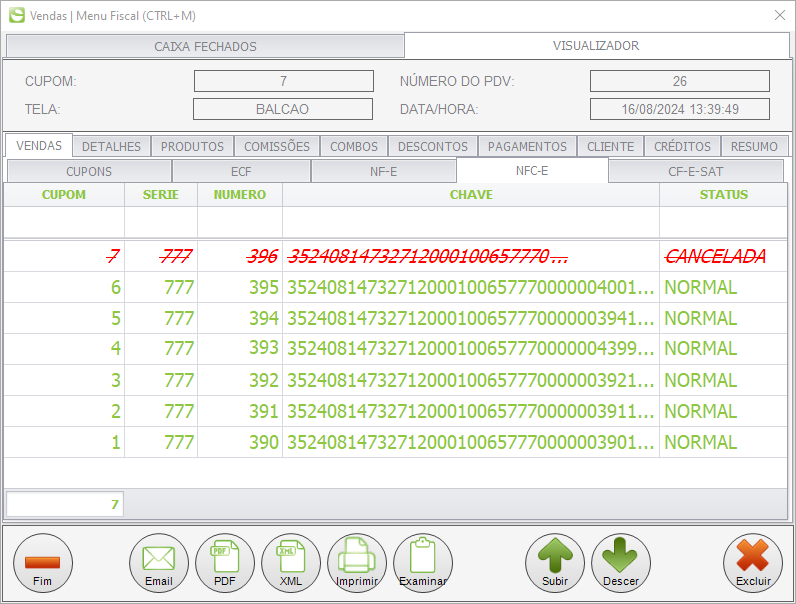Select the key ending in 0000003921...
796x604 pixels.
[471, 380]
